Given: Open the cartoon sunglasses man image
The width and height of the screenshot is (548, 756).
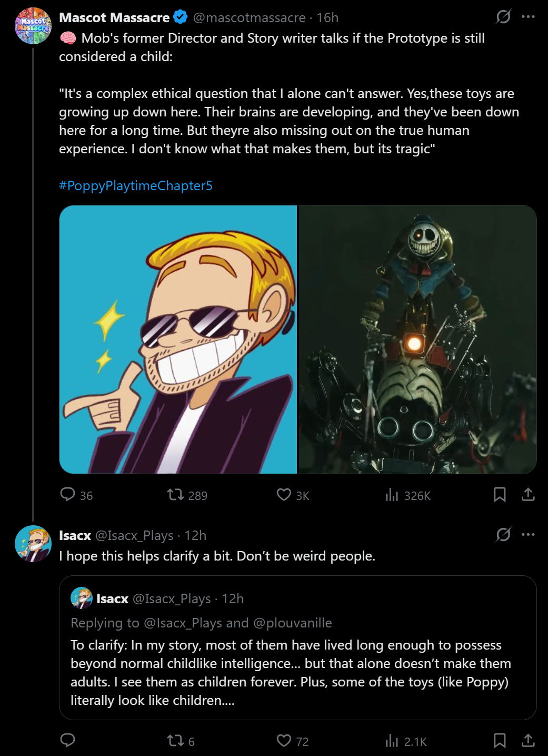Looking at the screenshot, I should 178,339.
